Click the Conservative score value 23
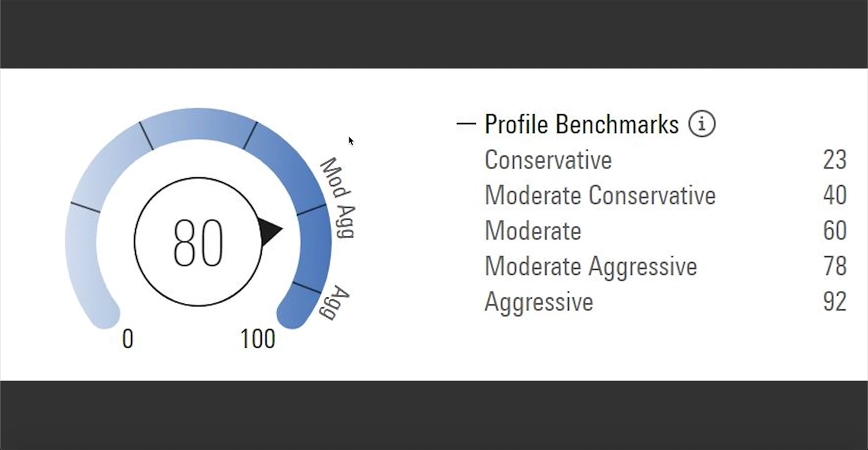This screenshot has width=868, height=450. click(x=835, y=160)
